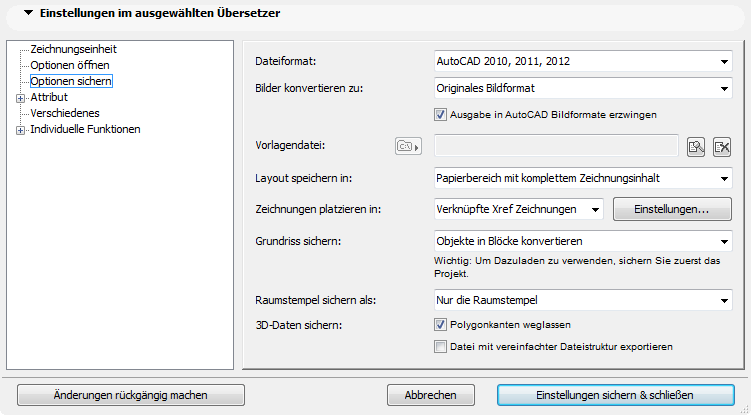
Task: Click Änderungen rückgängig machen button
Action: tap(131, 395)
